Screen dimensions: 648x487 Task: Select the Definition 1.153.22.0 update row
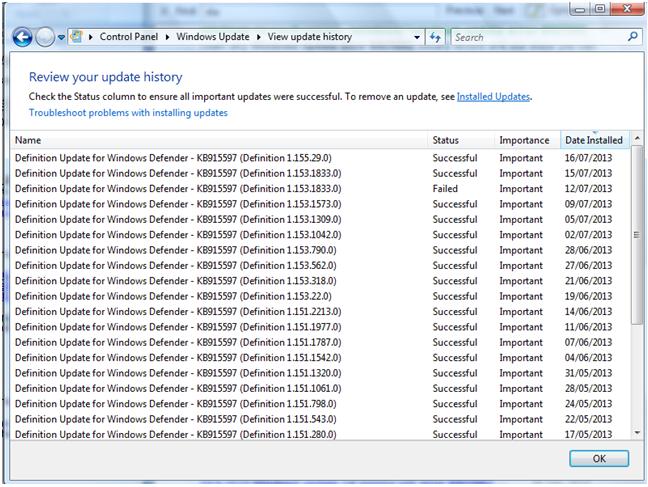pyautogui.click(x=321, y=296)
